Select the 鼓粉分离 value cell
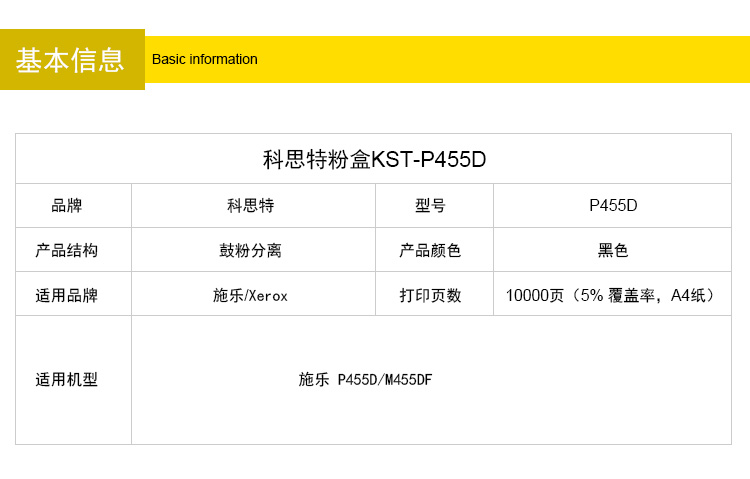Image resolution: width=750 pixels, height=479 pixels. 251,250
